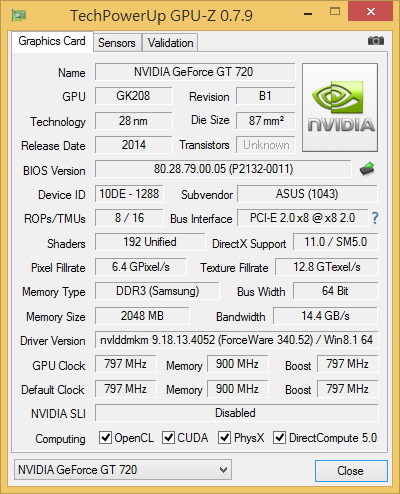This screenshot has height=494, width=400.
Task: Maximize the GPU-Z window
Action: coord(335,12)
